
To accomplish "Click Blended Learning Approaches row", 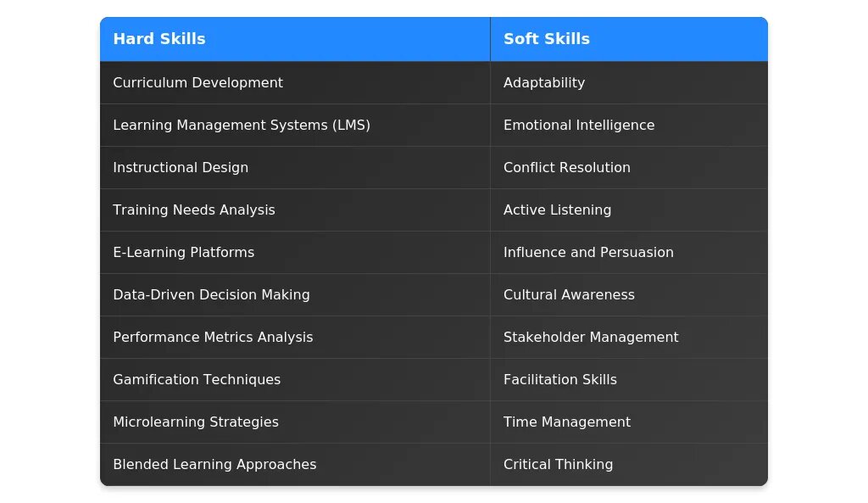I will [214, 465].
